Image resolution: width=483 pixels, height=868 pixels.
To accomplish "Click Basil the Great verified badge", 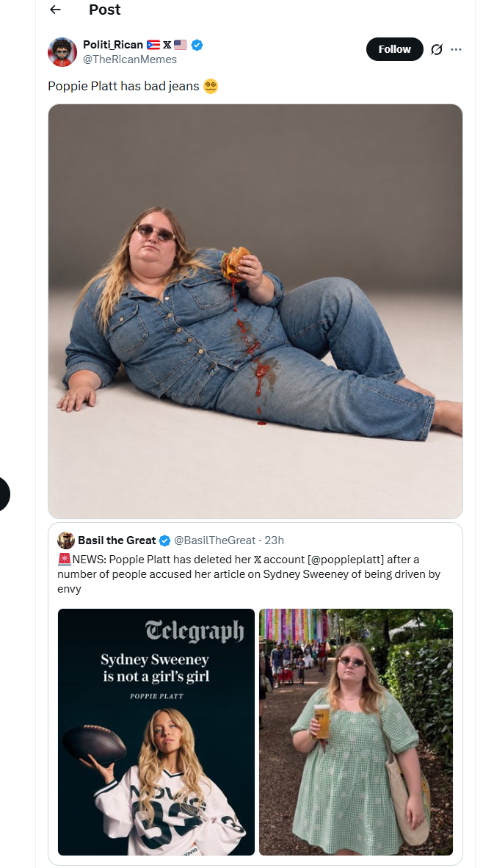I will coord(165,540).
